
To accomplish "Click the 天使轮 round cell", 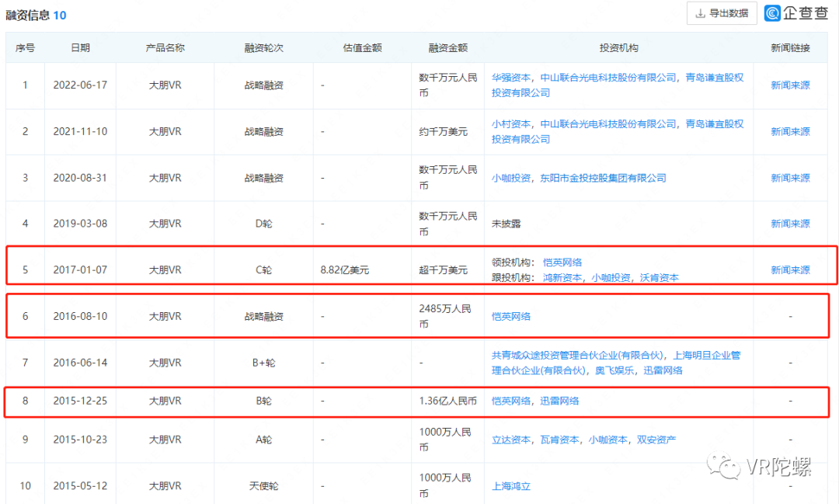I will click(264, 486).
